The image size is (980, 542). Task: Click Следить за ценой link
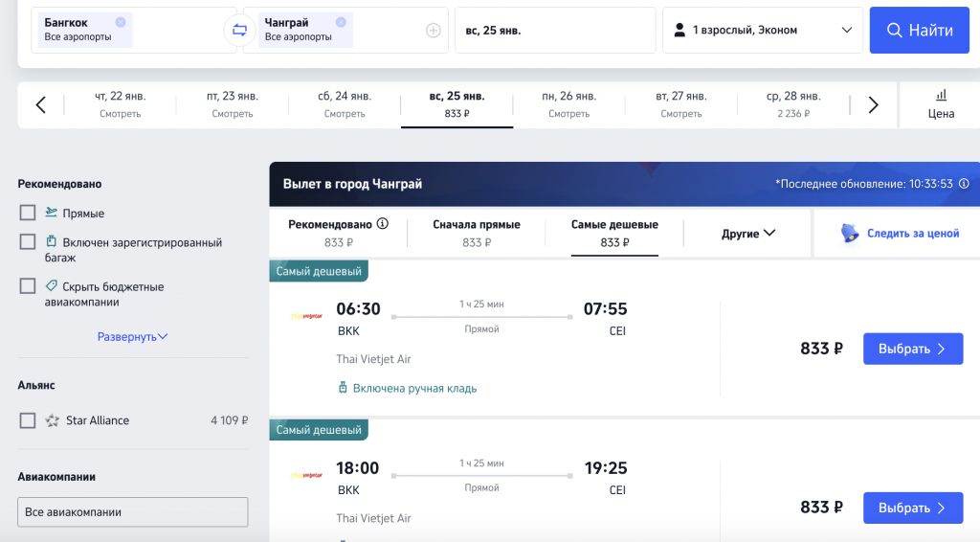pos(912,234)
